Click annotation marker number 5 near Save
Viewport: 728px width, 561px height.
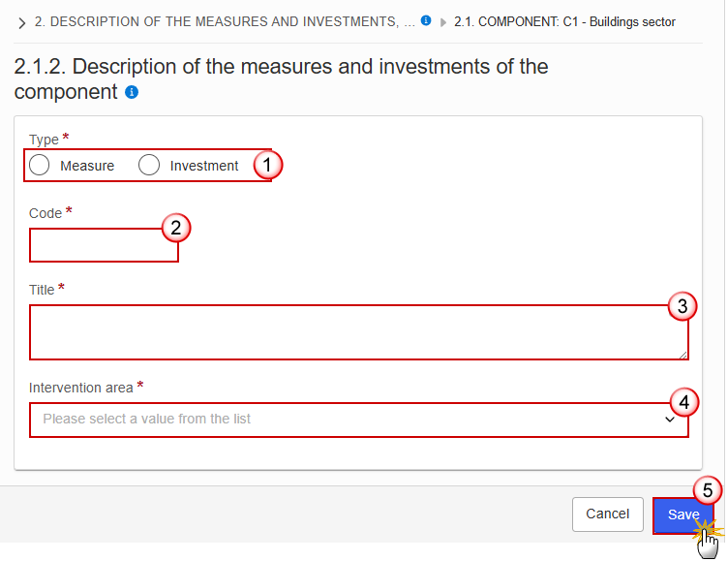[707, 490]
